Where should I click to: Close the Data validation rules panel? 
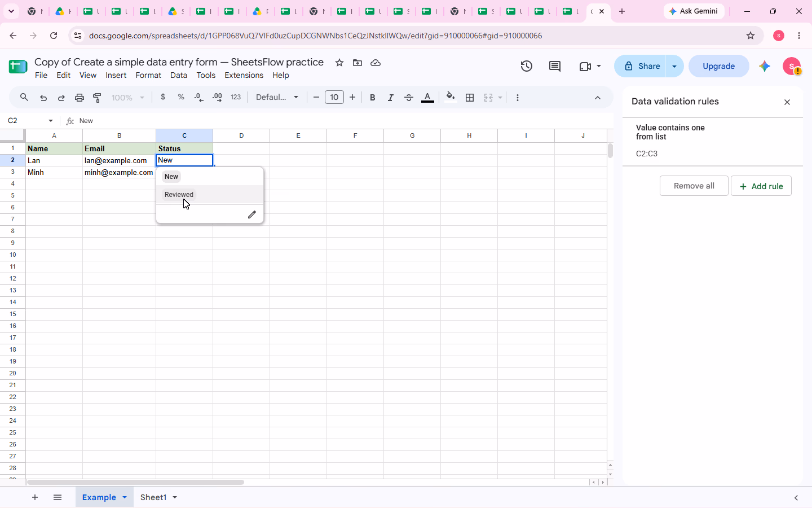[x=787, y=102]
